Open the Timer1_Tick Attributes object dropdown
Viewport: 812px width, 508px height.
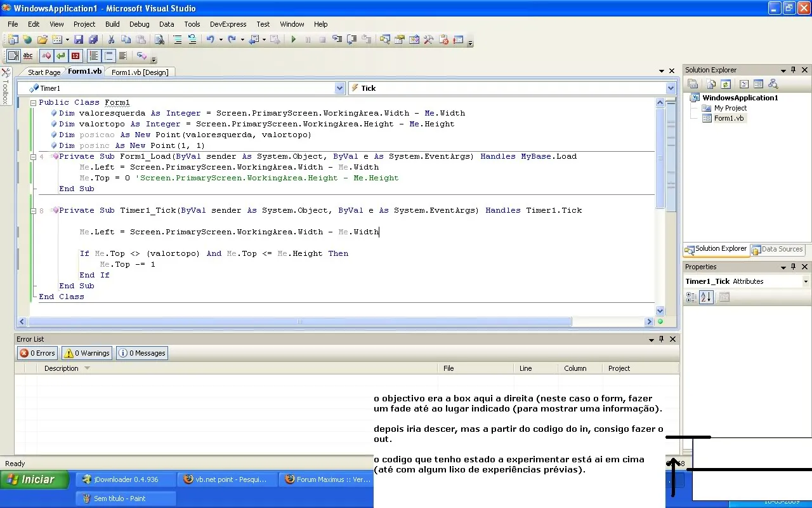click(x=806, y=281)
